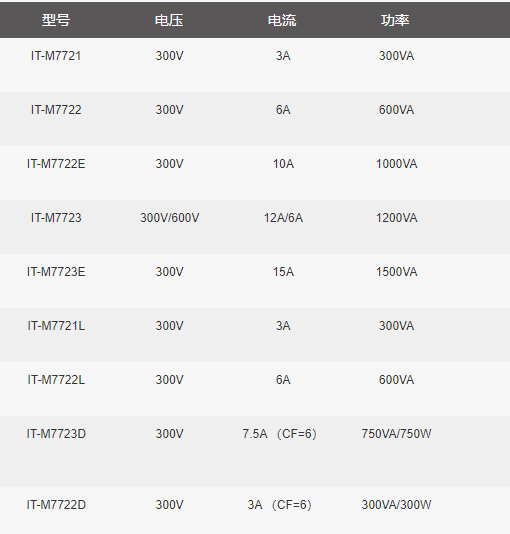Click the 300V/600V voltage cell
510x534 pixels.
(170, 218)
